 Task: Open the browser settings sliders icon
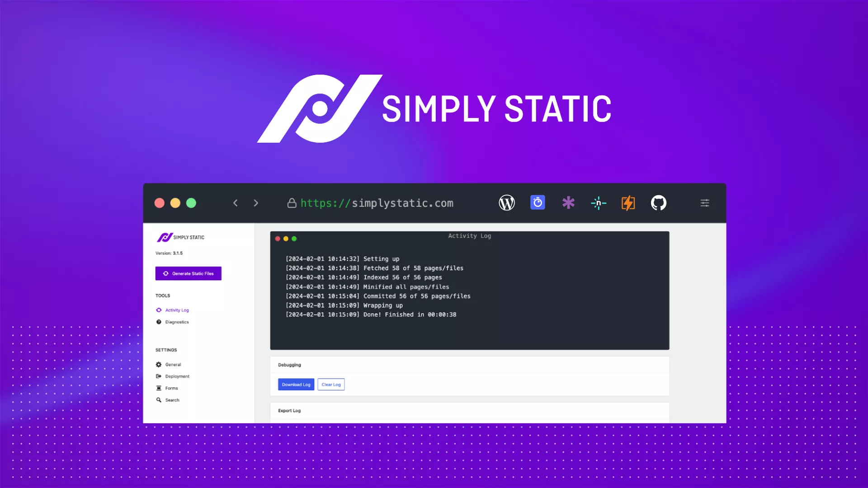coord(705,203)
